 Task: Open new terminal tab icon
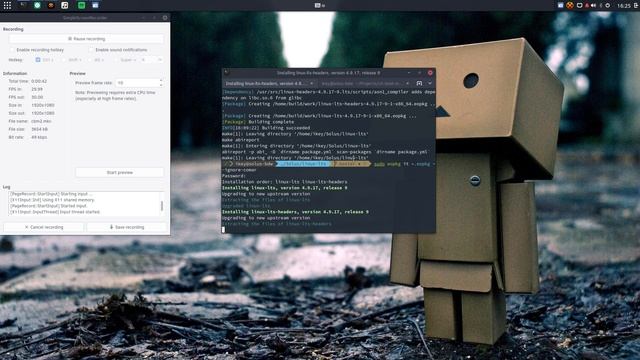click(419, 83)
